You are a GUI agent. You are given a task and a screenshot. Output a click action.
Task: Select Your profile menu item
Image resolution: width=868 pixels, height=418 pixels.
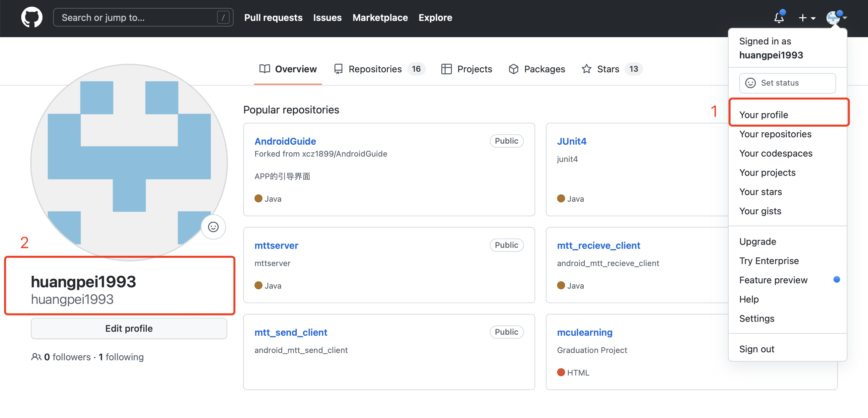[763, 115]
